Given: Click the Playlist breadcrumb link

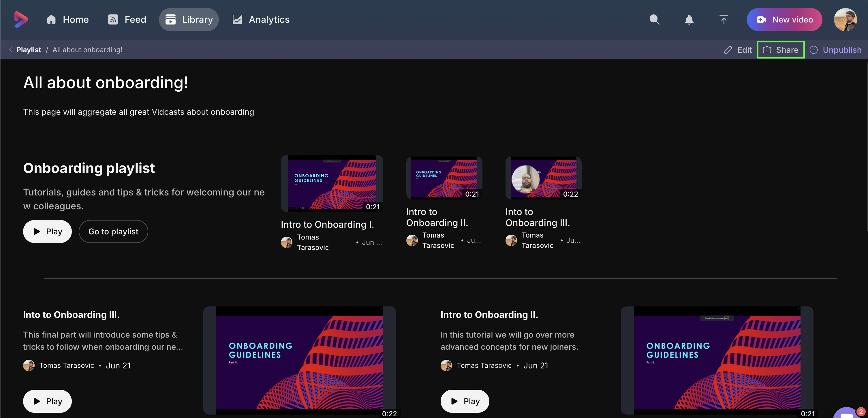Looking at the screenshot, I should [x=29, y=50].
